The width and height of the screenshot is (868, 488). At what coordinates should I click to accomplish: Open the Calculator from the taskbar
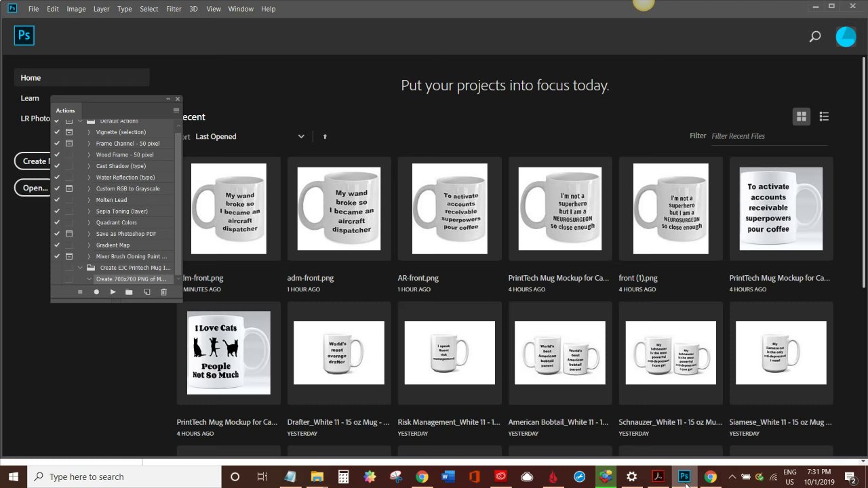pyautogui.click(x=343, y=476)
